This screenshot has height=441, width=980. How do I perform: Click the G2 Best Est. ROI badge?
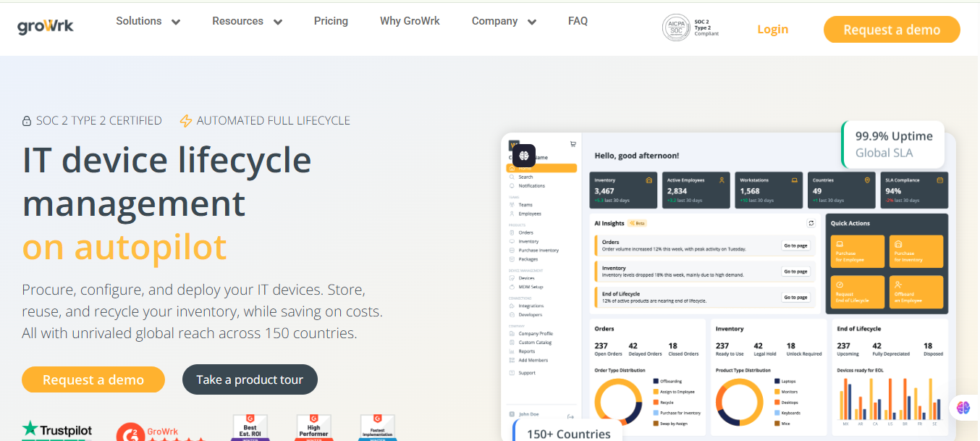click(x=250, y=427)
